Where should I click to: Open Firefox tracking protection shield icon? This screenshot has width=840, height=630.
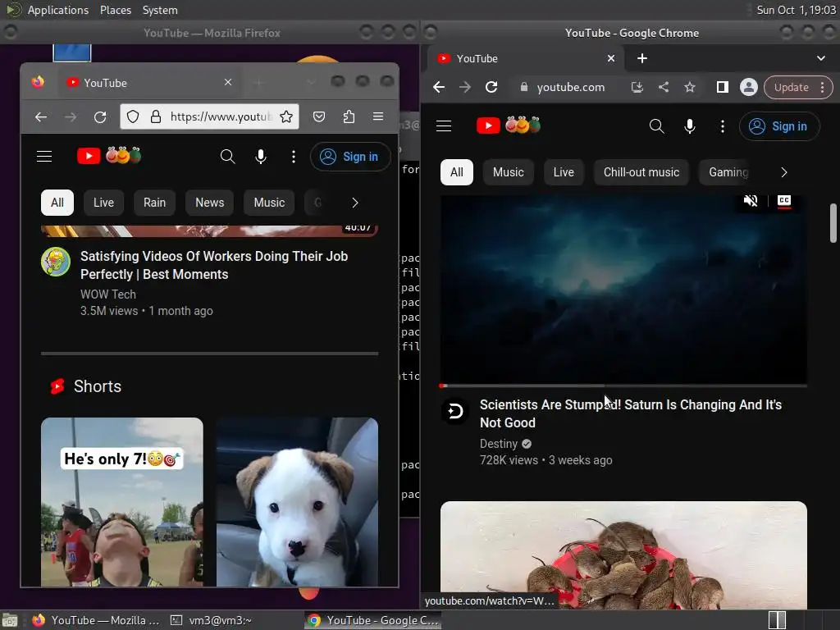coord(133,116)
